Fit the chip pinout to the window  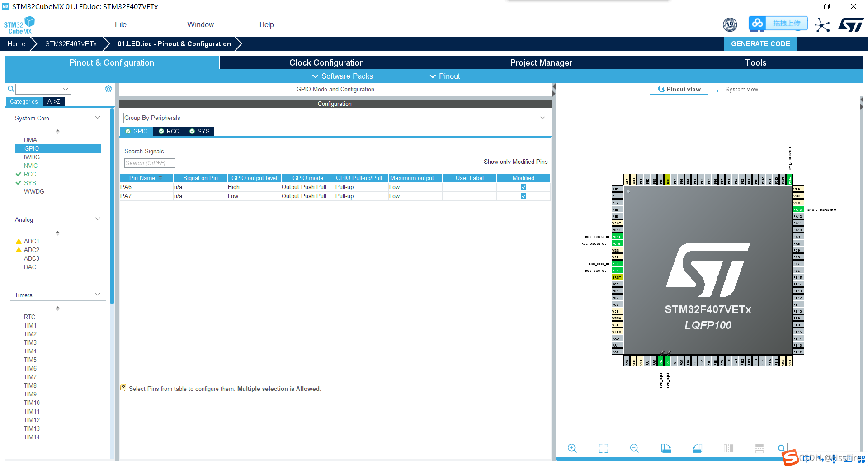(604, 448)
